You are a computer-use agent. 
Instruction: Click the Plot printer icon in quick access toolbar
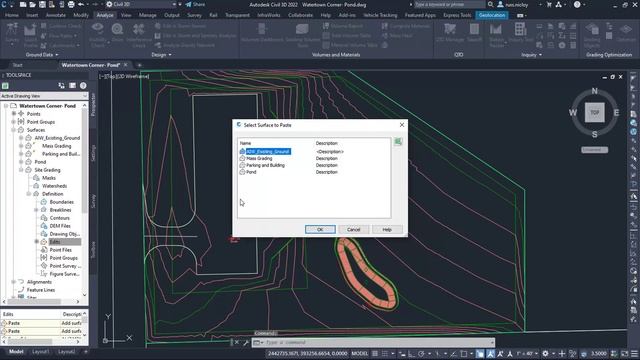click(x=71, y=4)
